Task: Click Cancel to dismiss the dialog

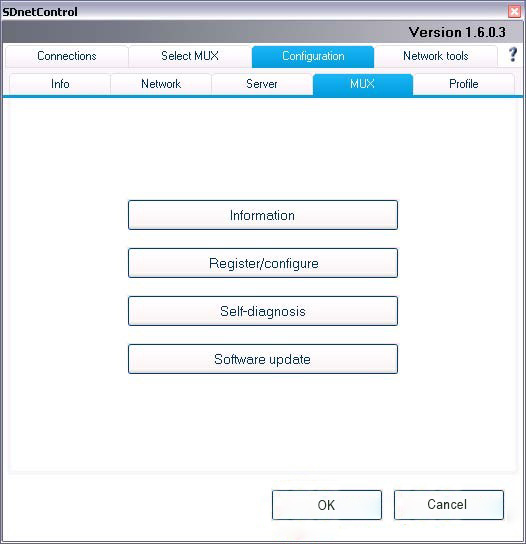Action: tap(449, 505)
